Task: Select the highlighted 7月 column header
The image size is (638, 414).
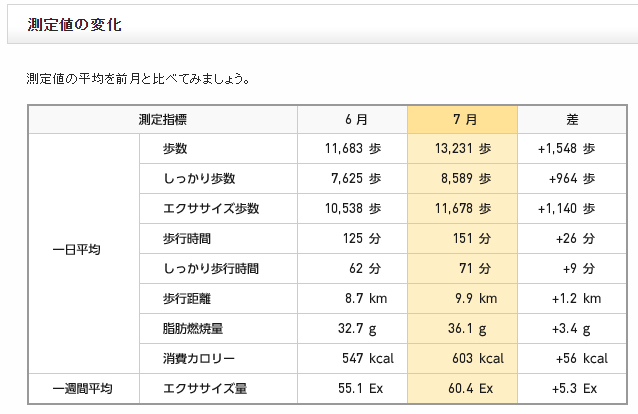Action: click(x=462, y=119)
